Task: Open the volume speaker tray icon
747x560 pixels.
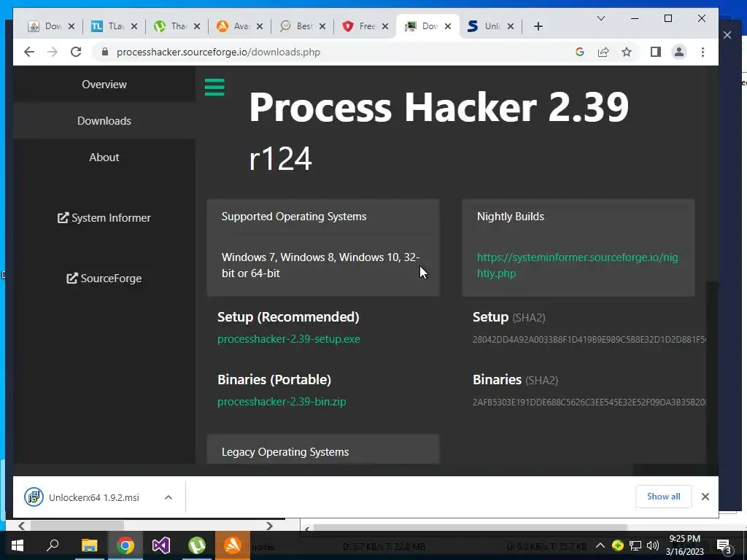Action: tap(653, 545)
